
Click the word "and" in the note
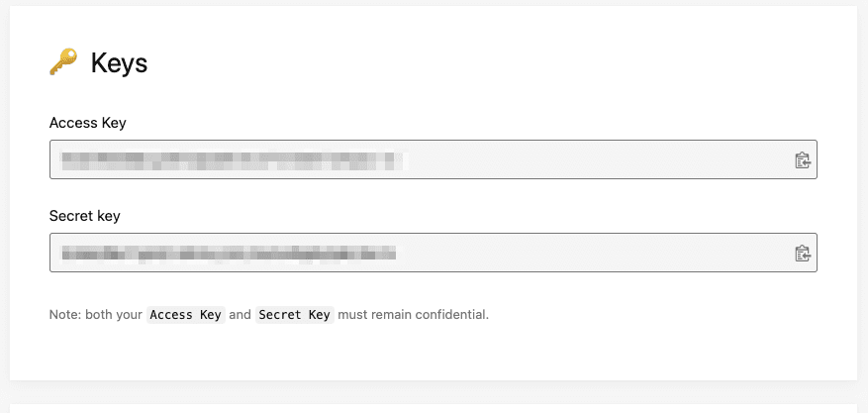tap(240, 315)
